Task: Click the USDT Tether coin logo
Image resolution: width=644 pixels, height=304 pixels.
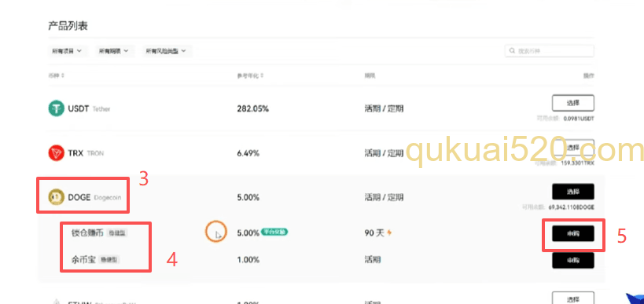Action: [57, 108]
